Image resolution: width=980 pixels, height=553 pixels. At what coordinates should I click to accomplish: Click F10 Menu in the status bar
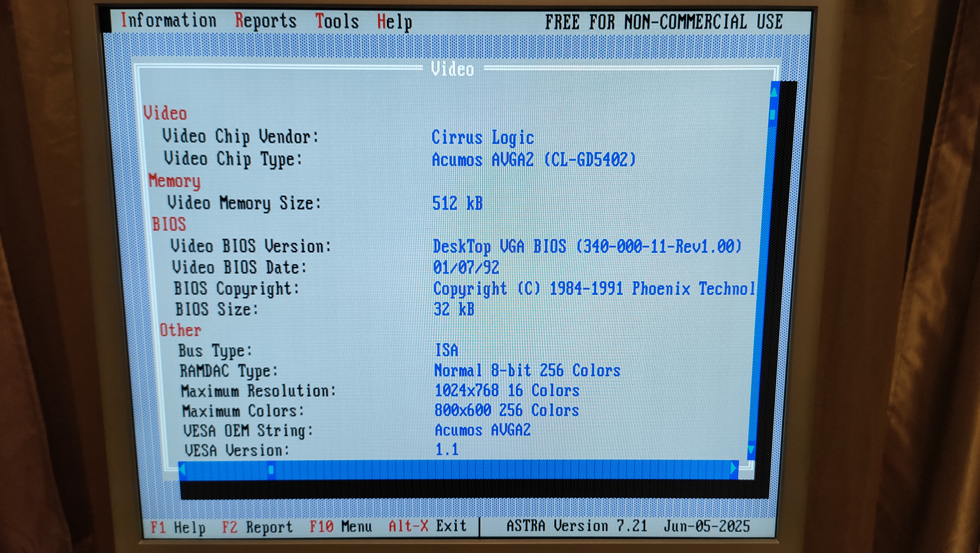coord(341,527)
